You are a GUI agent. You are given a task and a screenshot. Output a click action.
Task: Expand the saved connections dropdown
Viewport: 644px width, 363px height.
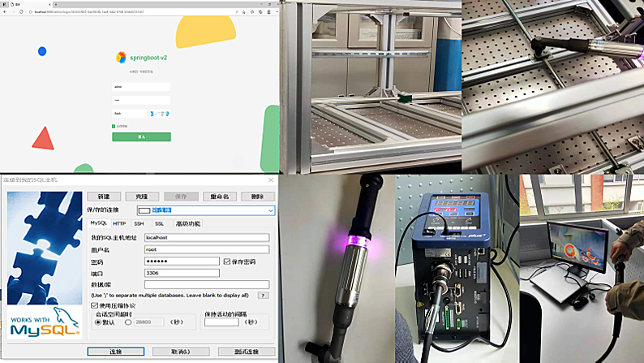(270, 210)
